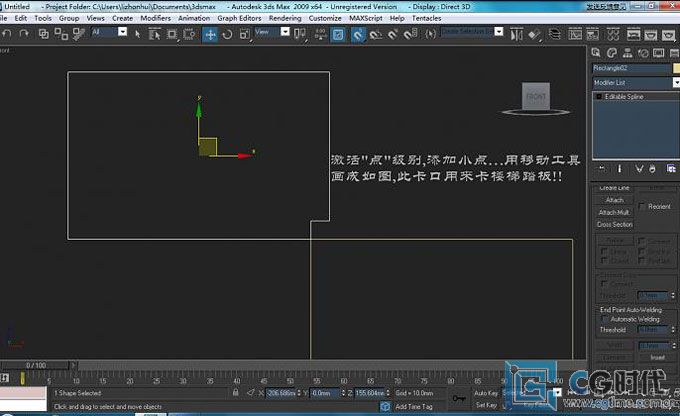Click the Rectangle02 object name field
This screenshot has width=680, height=416.
631,68
